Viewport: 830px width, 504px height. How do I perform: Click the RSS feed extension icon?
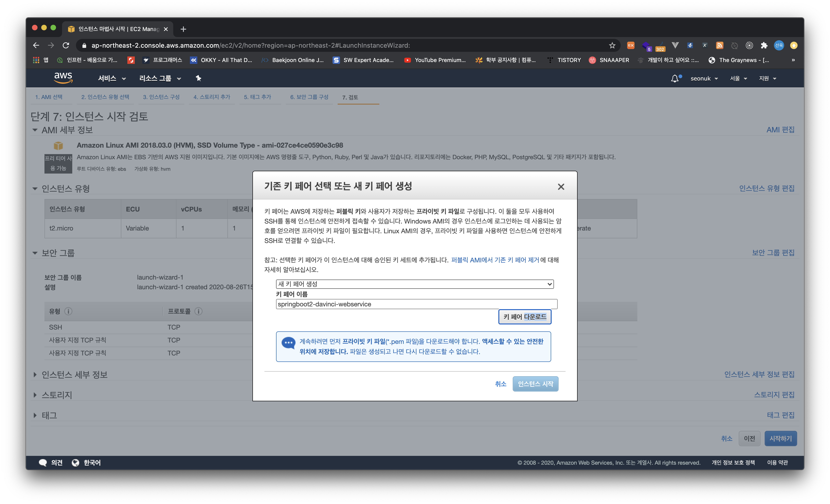(x=720, y=45)
